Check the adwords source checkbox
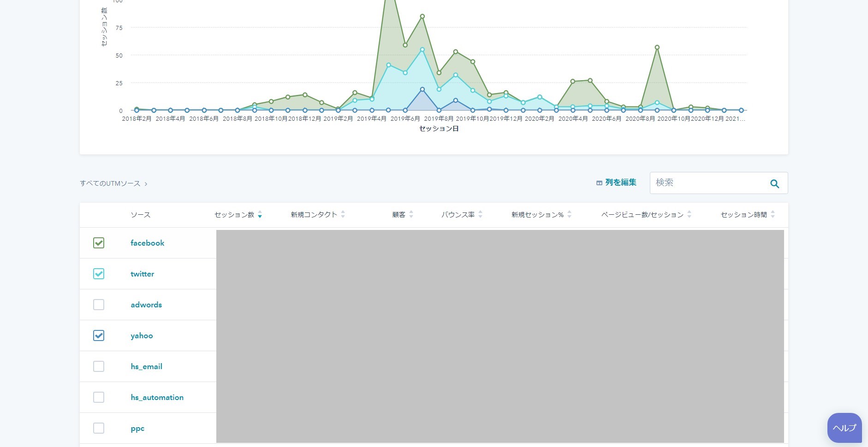The height and width of the screenshot is (447, 868). click(99, 305)
